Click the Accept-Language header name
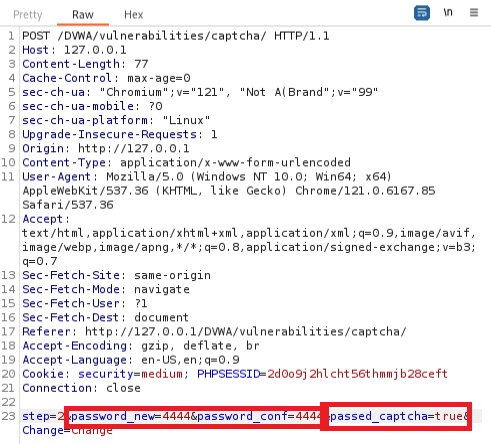 click(75, 360)
